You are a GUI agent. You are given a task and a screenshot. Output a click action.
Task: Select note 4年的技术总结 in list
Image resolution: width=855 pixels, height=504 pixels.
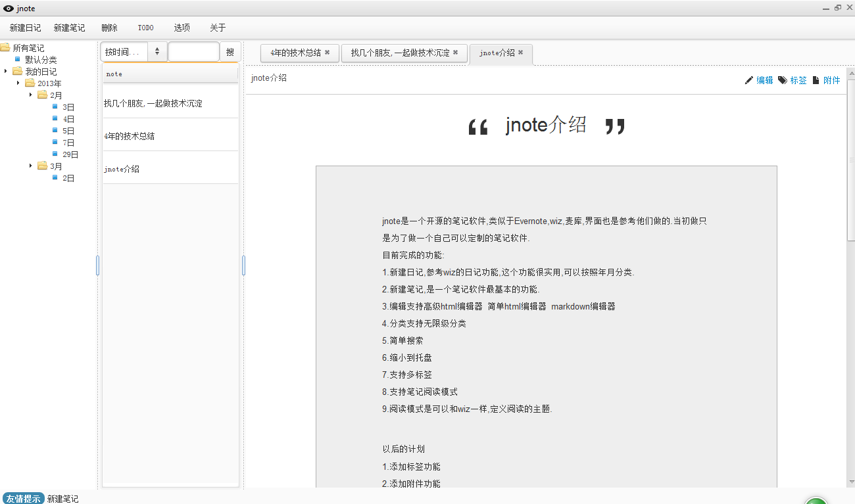click(x=170, y=136)
